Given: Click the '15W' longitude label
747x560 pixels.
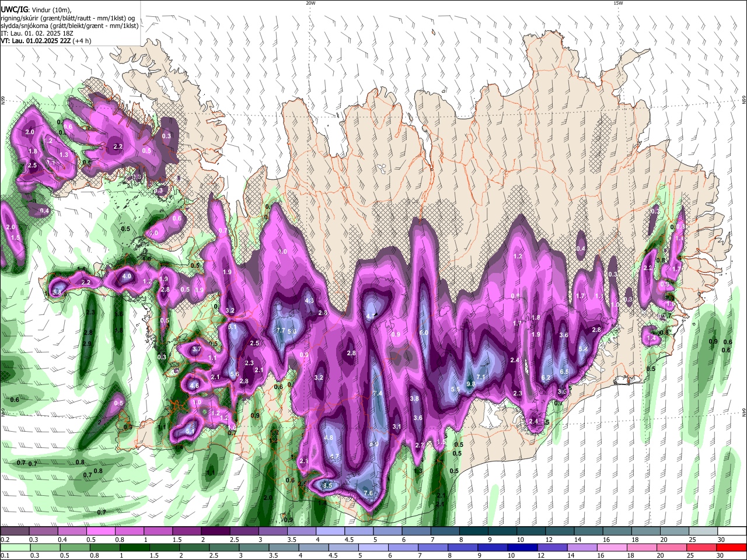Looking at the screenshot, I should pos(618,3).
